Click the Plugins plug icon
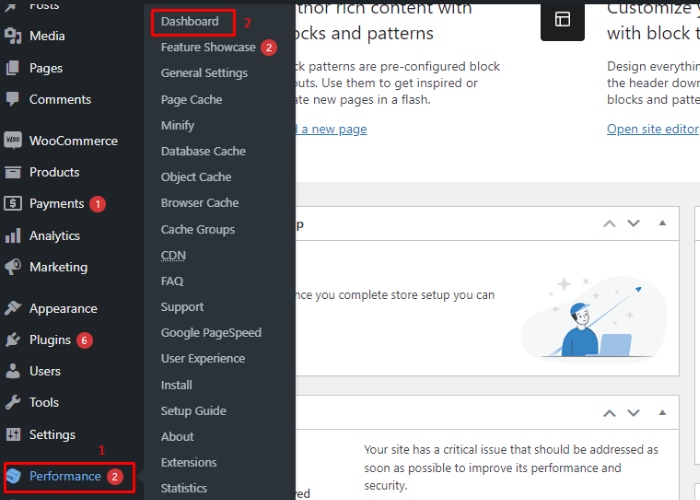Viewport: 700px width, 500px height. click(12, 340)
